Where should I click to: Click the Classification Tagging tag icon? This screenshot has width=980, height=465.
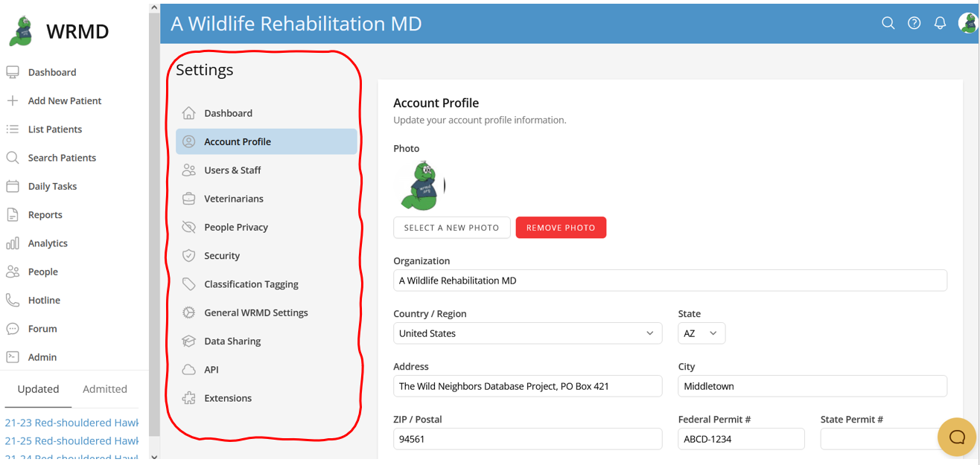pos(189,284)
